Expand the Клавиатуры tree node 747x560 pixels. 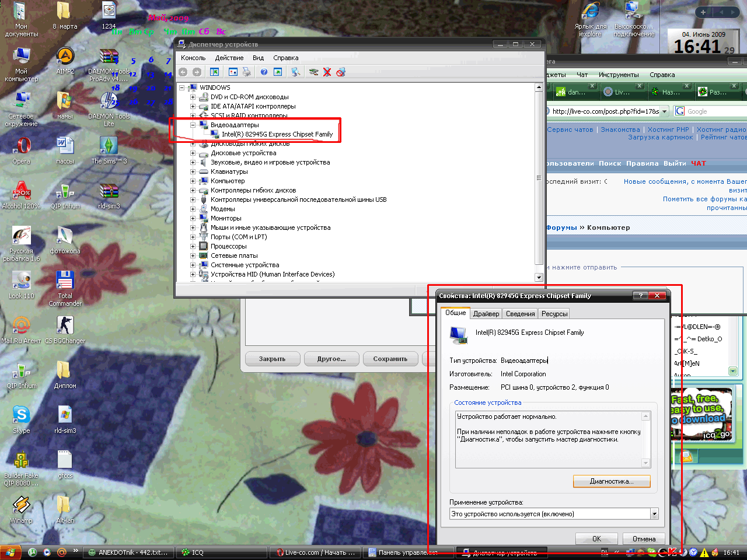193,171
